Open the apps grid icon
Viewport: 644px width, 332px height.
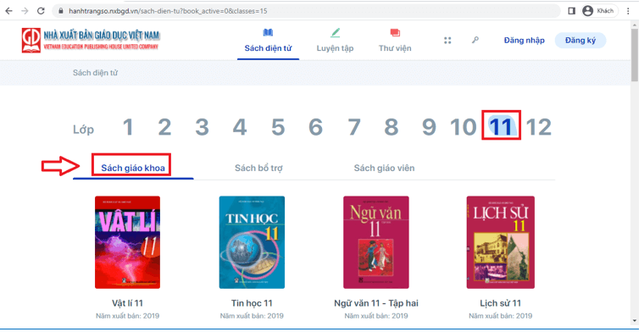click(447, 40)
